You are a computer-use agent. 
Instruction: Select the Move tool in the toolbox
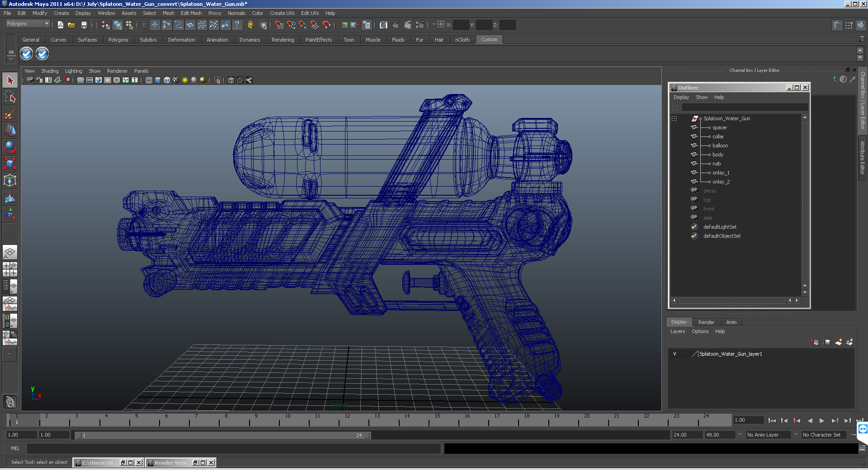(10, 131)
